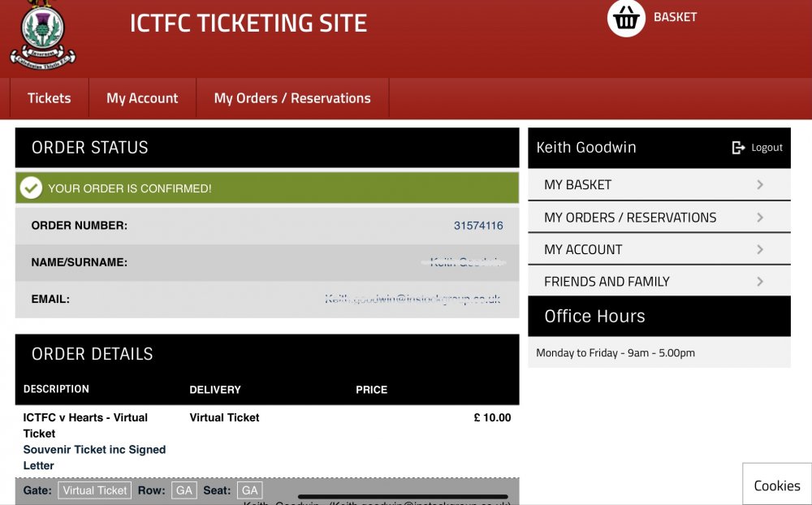Viewport: 812px width, 505px height.
Task: Click the Office Hours heading
Action: [594, 317]
